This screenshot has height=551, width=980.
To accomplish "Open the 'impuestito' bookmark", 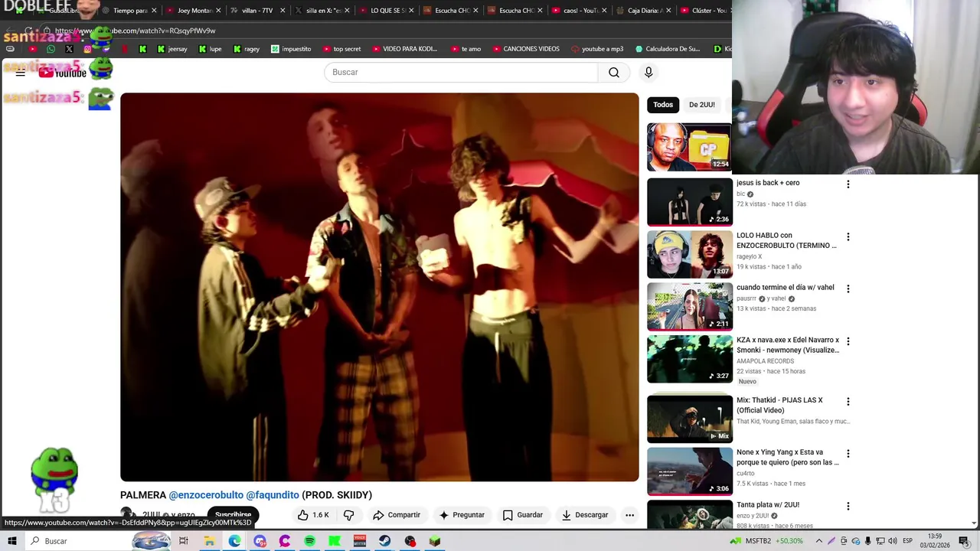I will click(x=291, y=49).
